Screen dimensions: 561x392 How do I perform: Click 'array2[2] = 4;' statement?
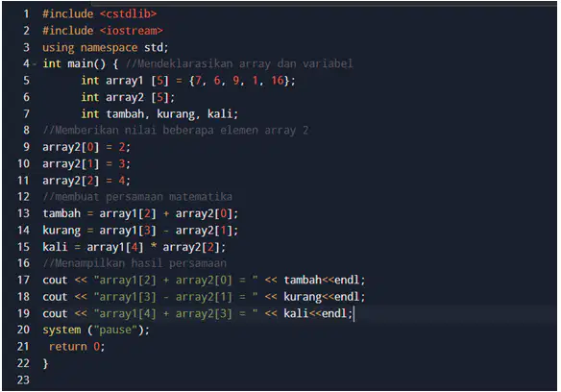coord(86,181)
